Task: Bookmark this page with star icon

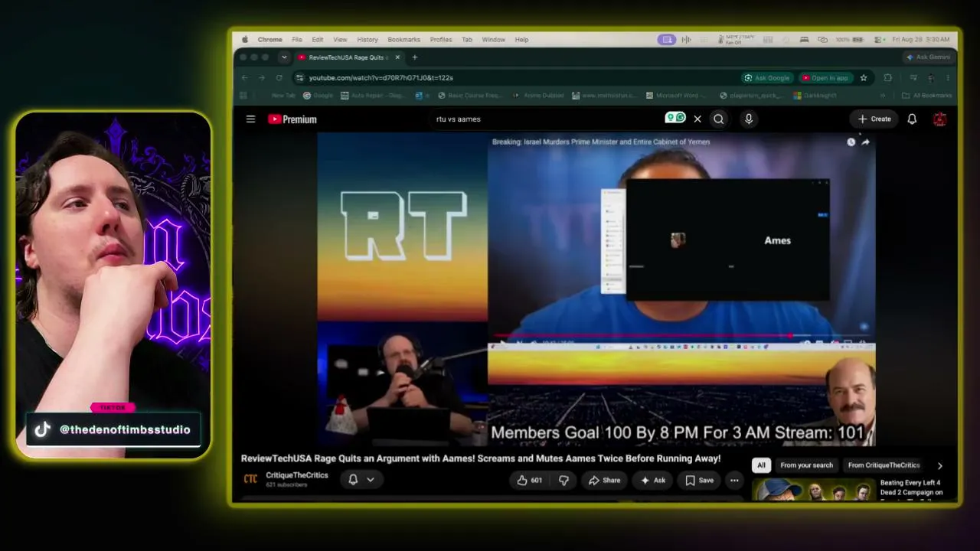Action: [x=864, y=77]
